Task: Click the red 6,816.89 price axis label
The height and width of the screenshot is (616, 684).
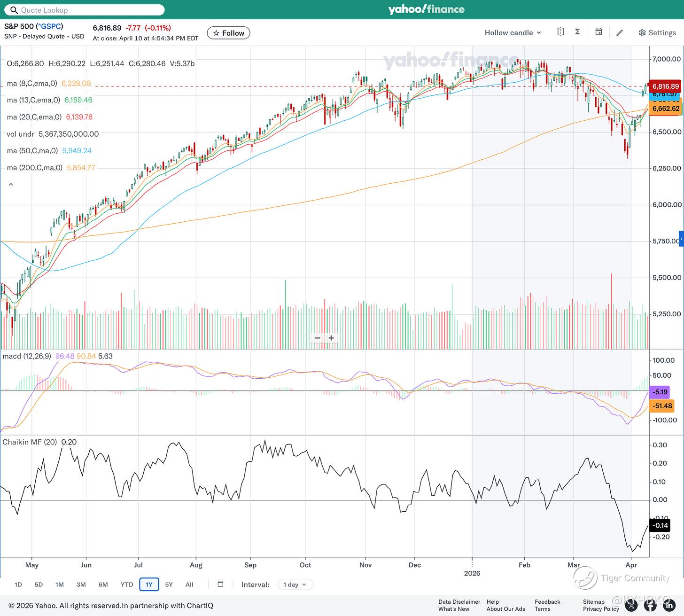Action: coord(665,86)
